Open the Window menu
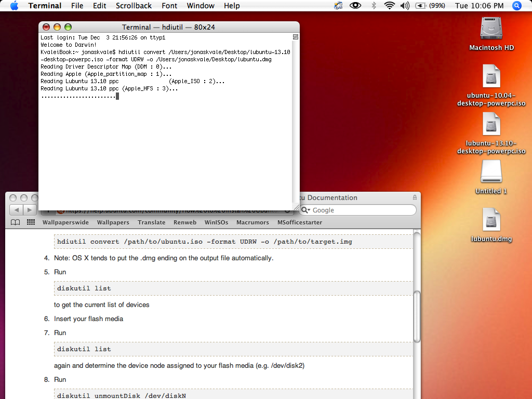Screen dimensions: 532x399 click(201, 6)
